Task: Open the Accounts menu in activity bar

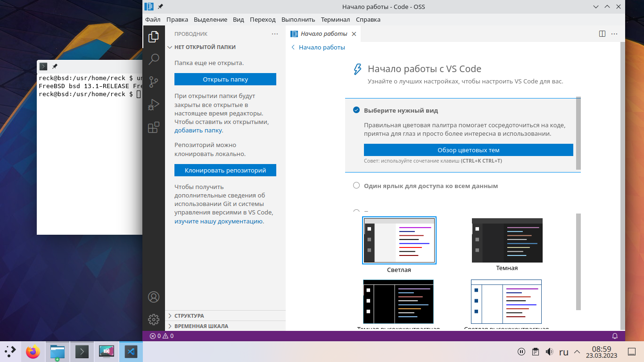Action: coord(154,297)
